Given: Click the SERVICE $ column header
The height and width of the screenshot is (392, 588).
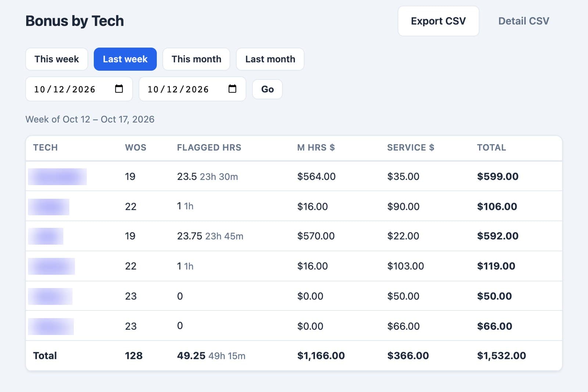Looking at the screenshot, I should (x=411, y=148).
